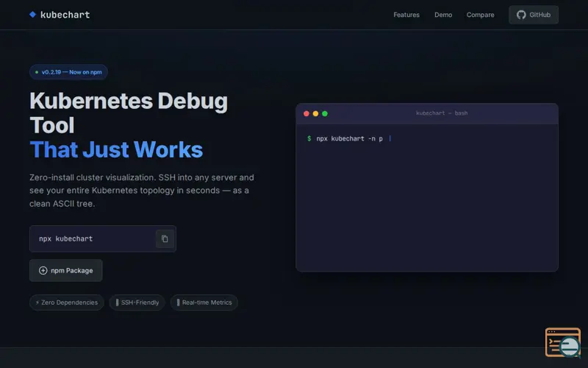Click the plus circle icon on npm Package
The image size is (588, 368).
tap(43, 270)
